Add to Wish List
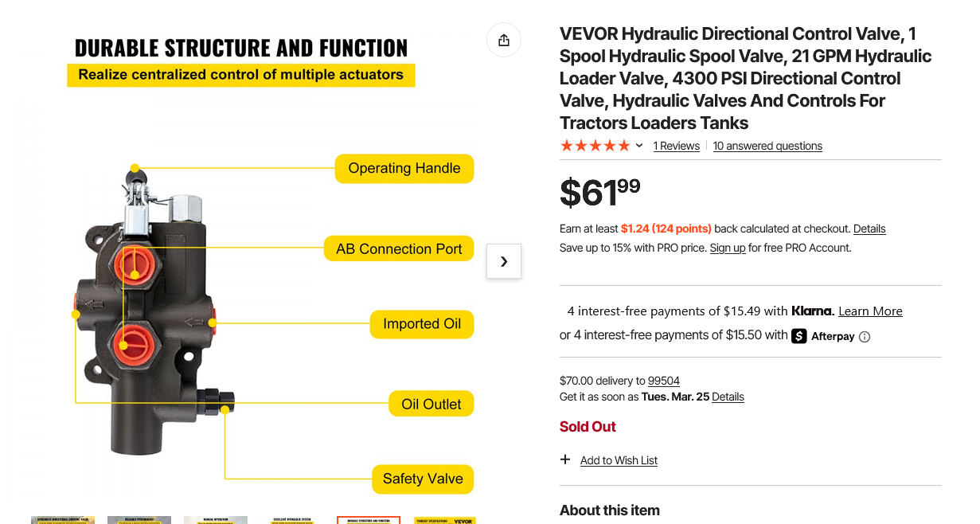This screenshot has height=524, width=980. [x=619, y=460]
